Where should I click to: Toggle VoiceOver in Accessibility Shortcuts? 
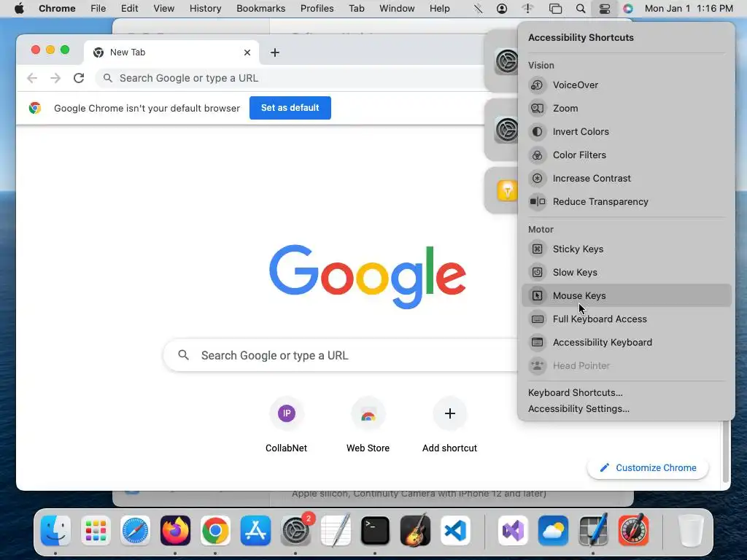click(627, 85)
